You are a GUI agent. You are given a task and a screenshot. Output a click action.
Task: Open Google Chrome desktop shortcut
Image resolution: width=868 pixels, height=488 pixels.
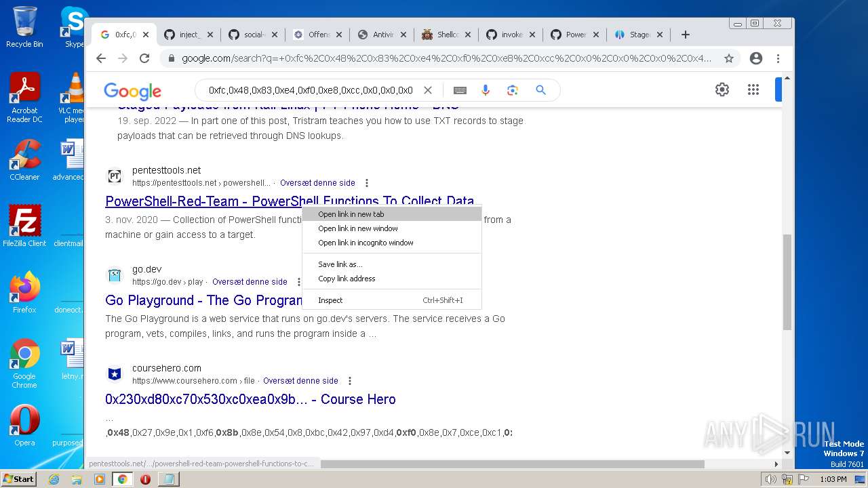coord(24,364)
